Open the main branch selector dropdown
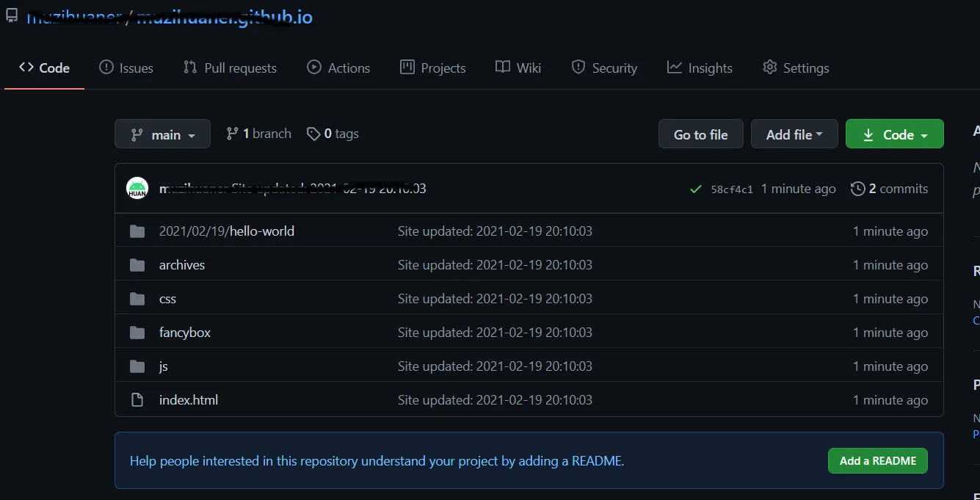Viewport: 980px width, 500px height. click(162, 134)
